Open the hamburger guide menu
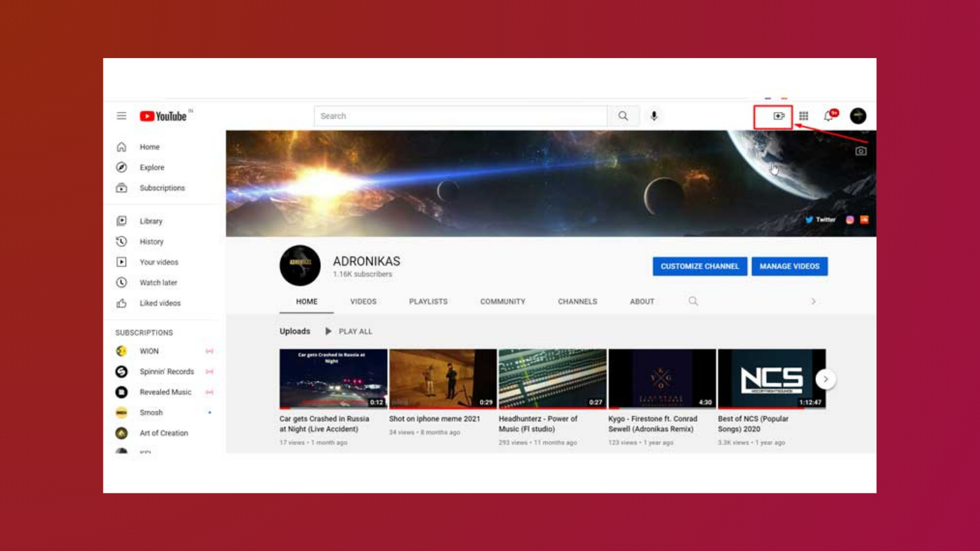 tap(121, 116)
